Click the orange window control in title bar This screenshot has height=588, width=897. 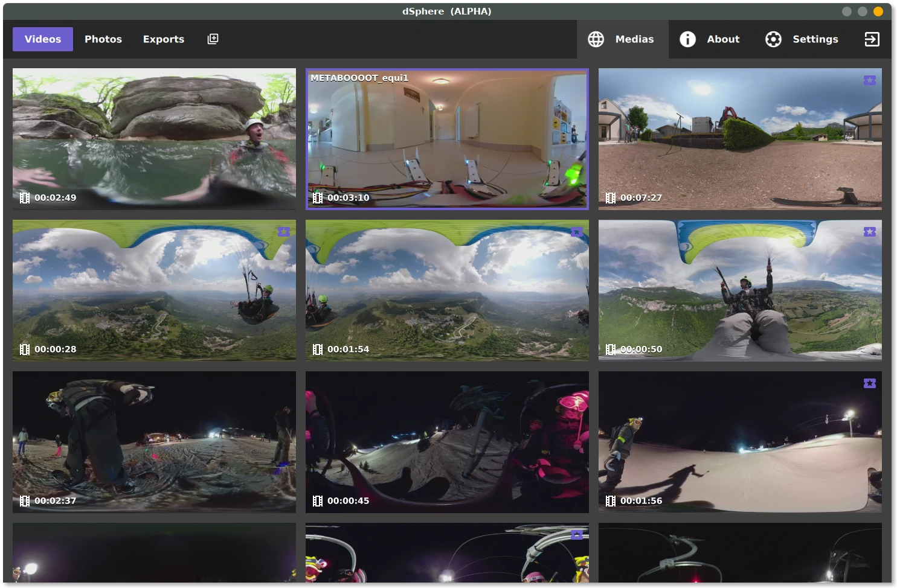pyautogui.click(x=878, y=11)
